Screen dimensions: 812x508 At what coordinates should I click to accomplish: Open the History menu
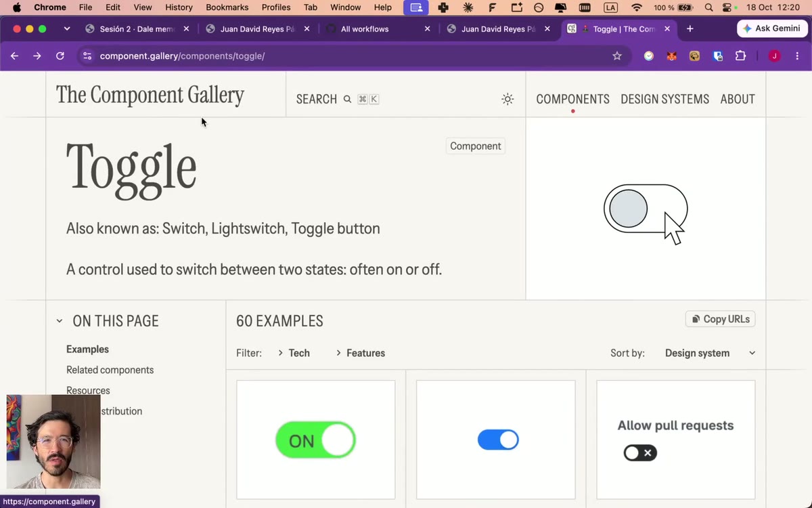(179, 7)
